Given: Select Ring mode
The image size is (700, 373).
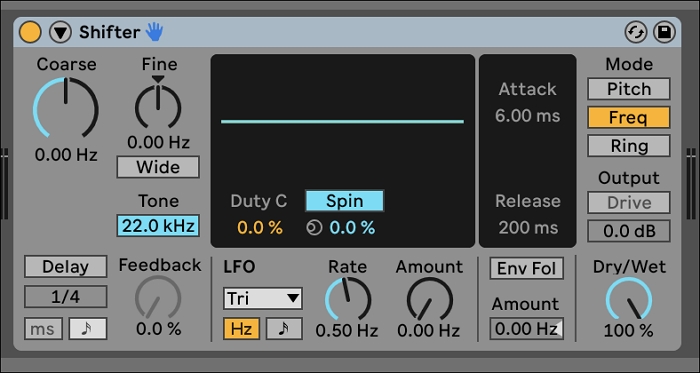Looking at the screenshot, I should (629, 146).
